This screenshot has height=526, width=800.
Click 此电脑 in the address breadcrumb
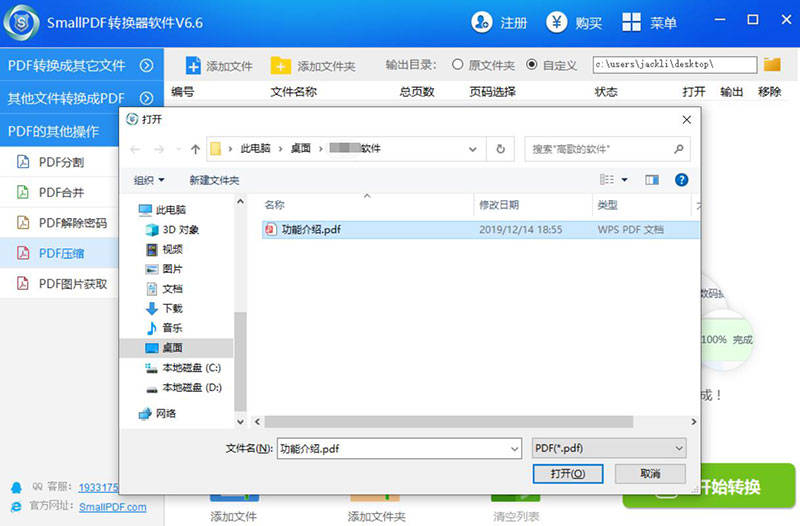(255, 148)
